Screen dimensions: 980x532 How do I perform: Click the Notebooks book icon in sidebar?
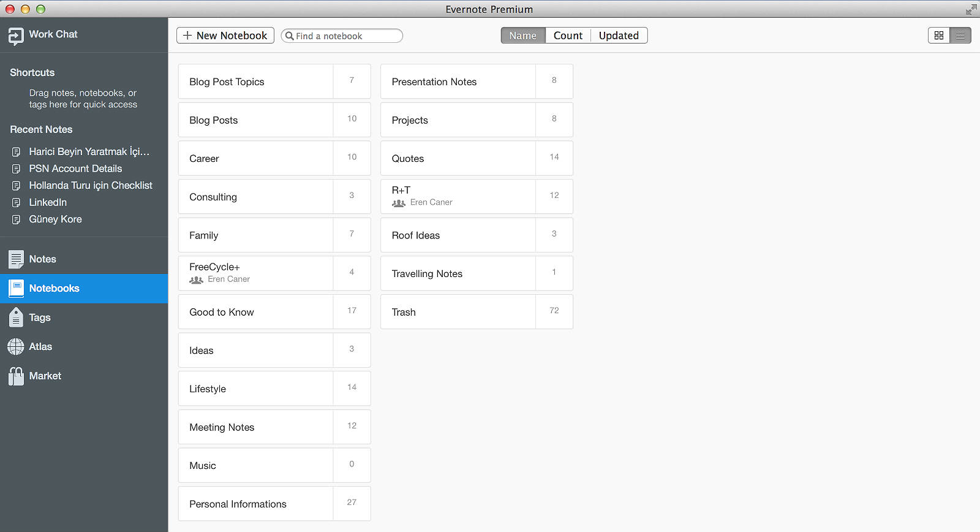coord(16,289)
